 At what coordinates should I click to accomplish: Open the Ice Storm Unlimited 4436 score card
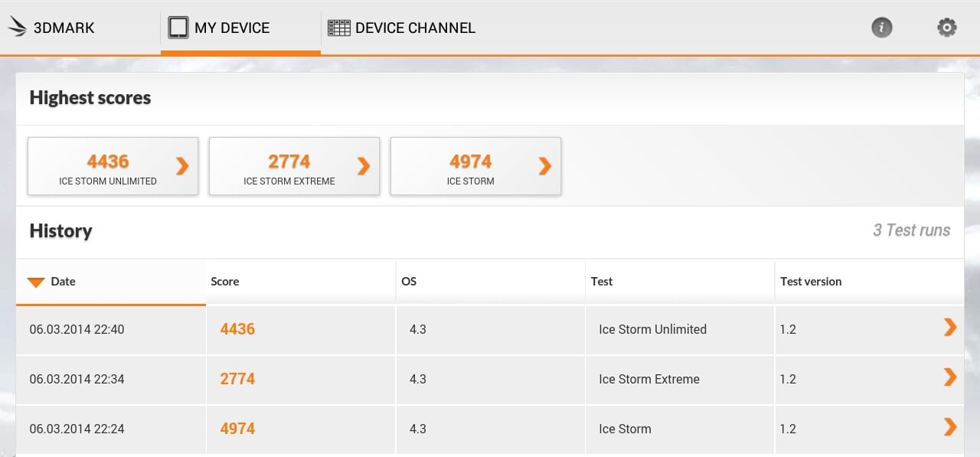click(113, 166)
